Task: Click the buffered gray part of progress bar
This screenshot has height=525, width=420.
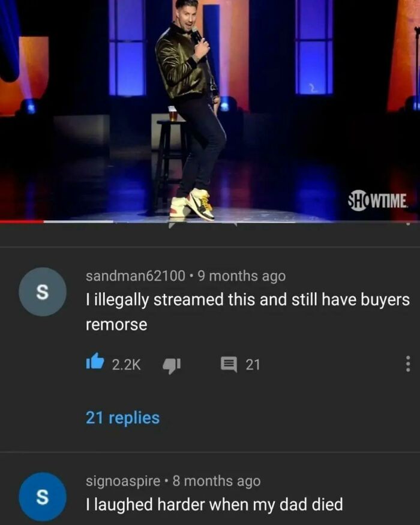Action: [79, 221]
